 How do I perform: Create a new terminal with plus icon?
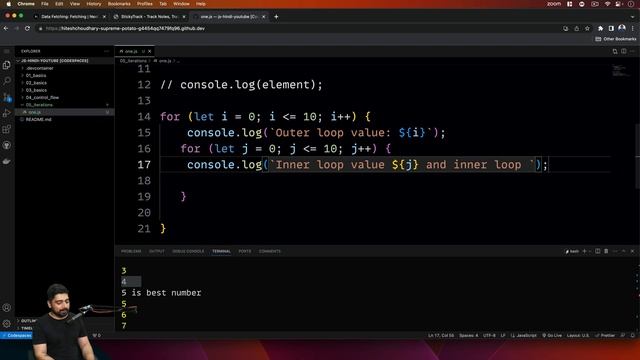tap(584, 251)
